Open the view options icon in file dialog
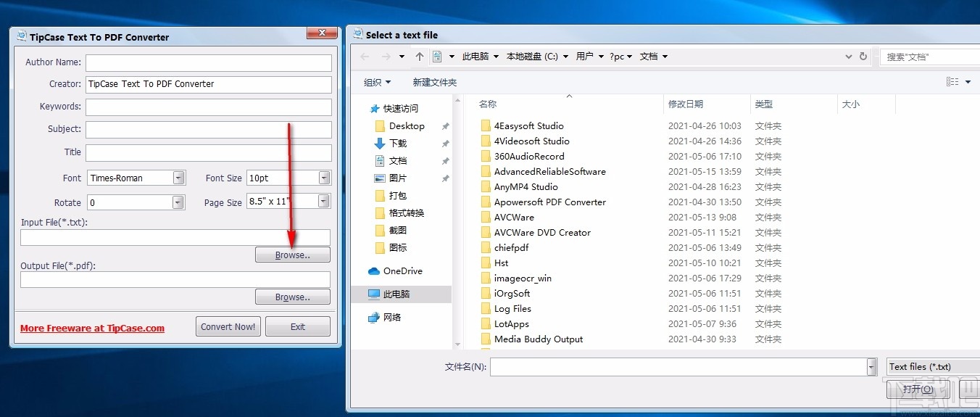 click(952, 82)
